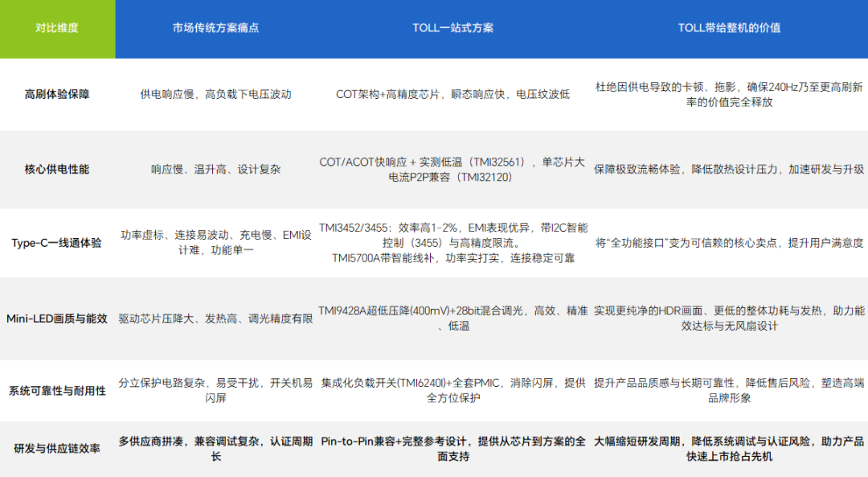This screenshot has height=477, width=868.
Task: Click the Mini-LED画质与能效 row label
Action: pos(57,319)
